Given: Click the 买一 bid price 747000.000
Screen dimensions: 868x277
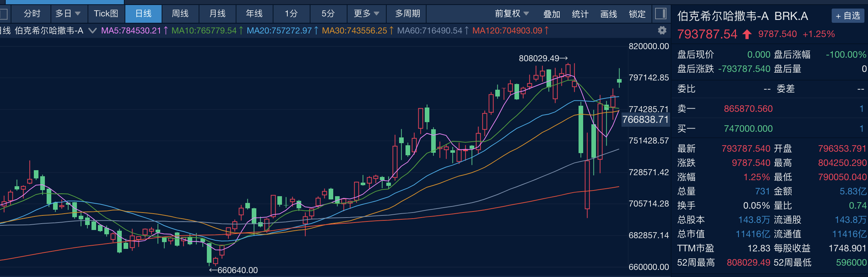Looking at the screenshot, I should coord(748,129).
